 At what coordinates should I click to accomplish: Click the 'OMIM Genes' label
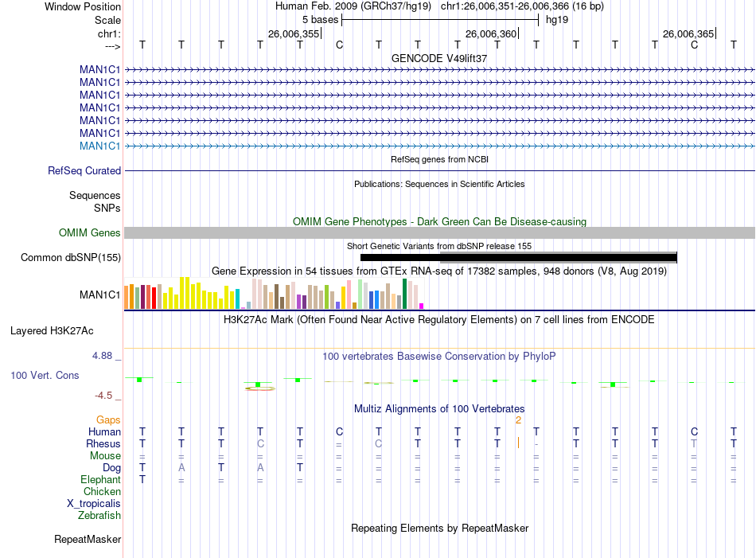(89, 233)
